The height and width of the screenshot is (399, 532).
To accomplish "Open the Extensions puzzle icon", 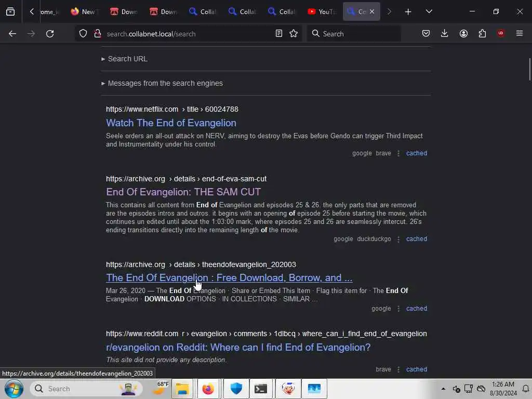I will click(x=482, y=33).
